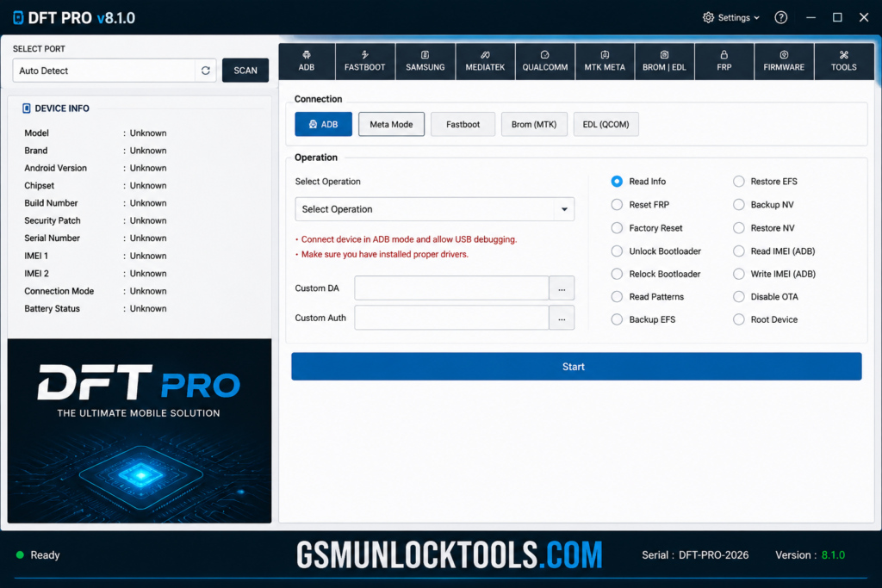882x588 pixels.
Task: Select Read IMEI (ADB) option
Action: 738,251
